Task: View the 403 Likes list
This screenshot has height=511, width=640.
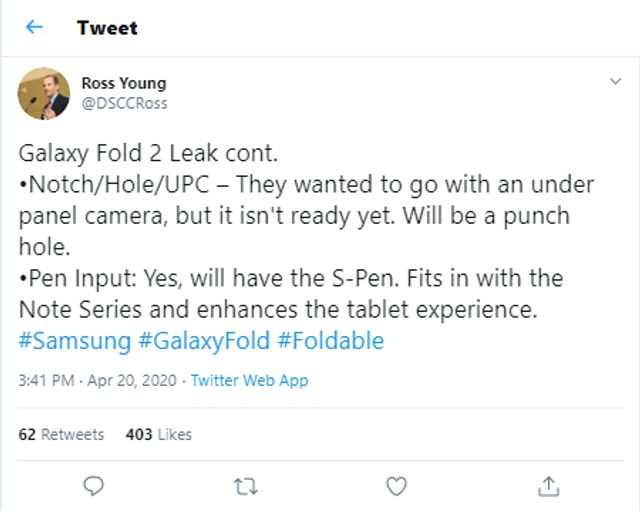Action: pos(159,434)
